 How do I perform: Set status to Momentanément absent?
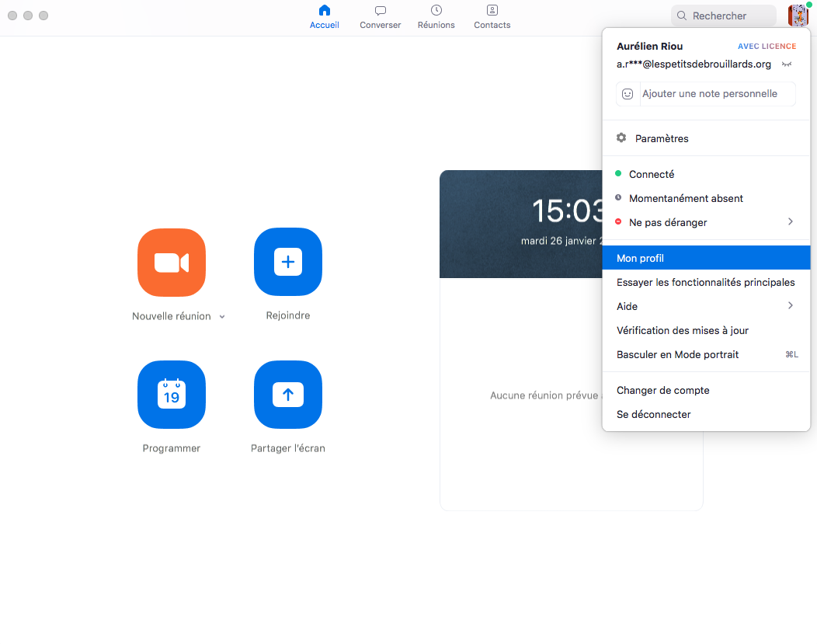click(685, 198)
